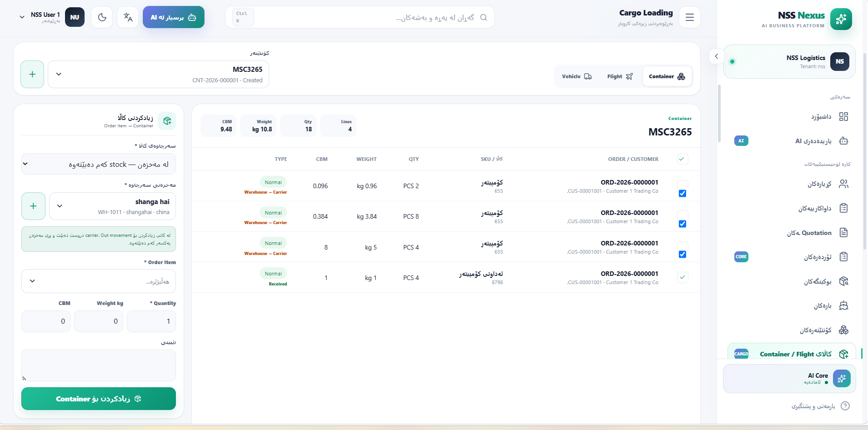This screenshot has width=868, height=430.
Task: Open the item source stock dropdown
Action: (99, 164)
